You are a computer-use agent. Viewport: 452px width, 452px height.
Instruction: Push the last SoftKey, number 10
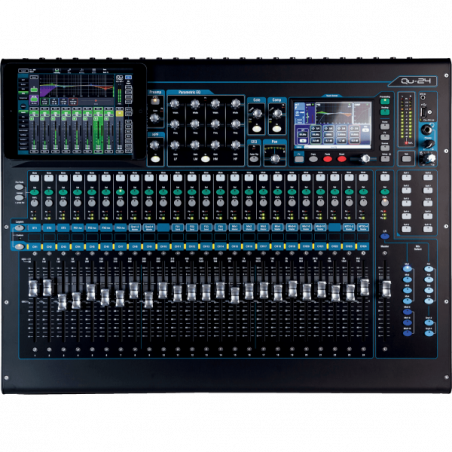tap(428, 229)
